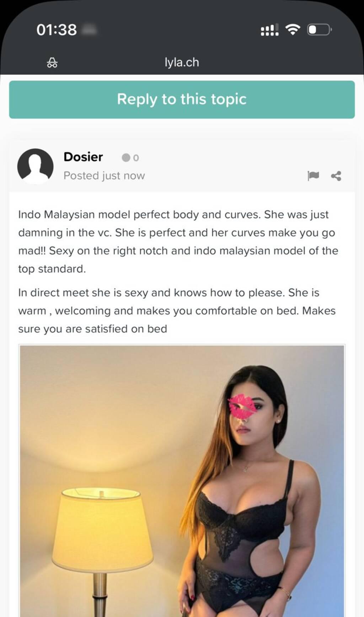Image resolution: width=364 pixels, height=617 pixels.
Task: Click the reputation count 0
Action: coord(136,158)
